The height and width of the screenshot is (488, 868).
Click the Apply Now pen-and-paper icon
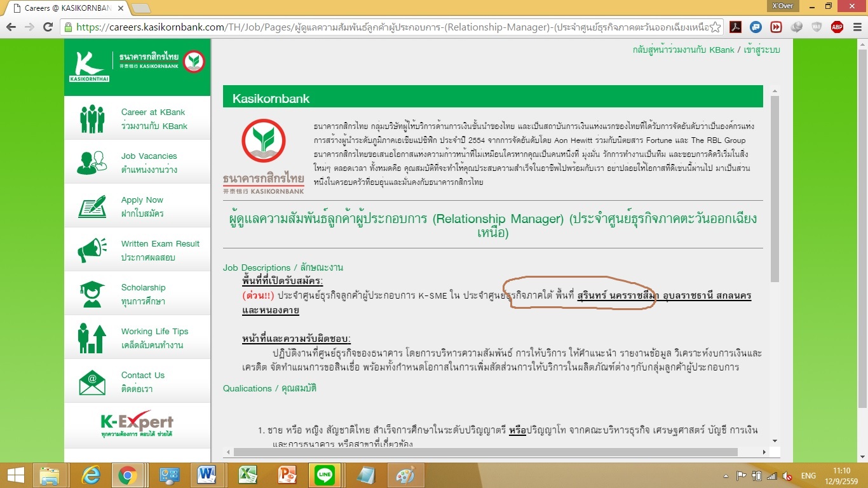pyautogui.click(x=92, y=206)
